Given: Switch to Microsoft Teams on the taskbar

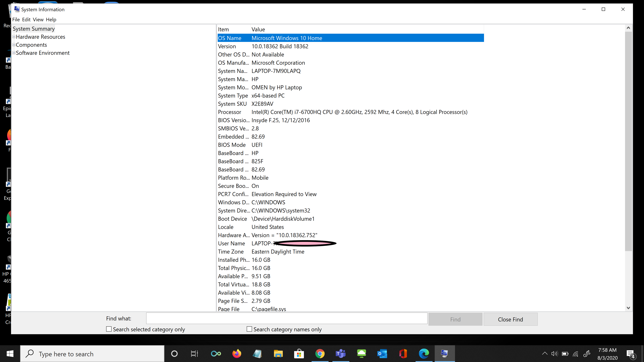Looking at the screenshot, I should point(340,353).
